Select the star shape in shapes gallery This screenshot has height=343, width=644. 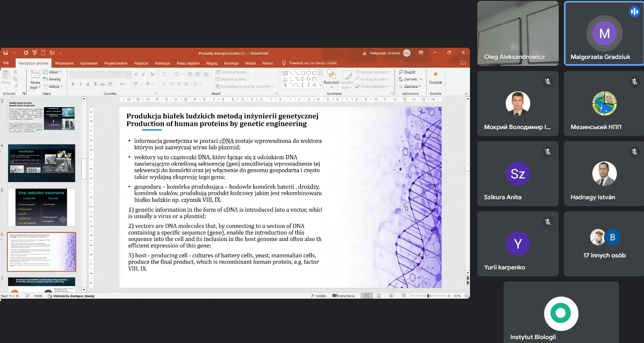[x=314, y=85]
